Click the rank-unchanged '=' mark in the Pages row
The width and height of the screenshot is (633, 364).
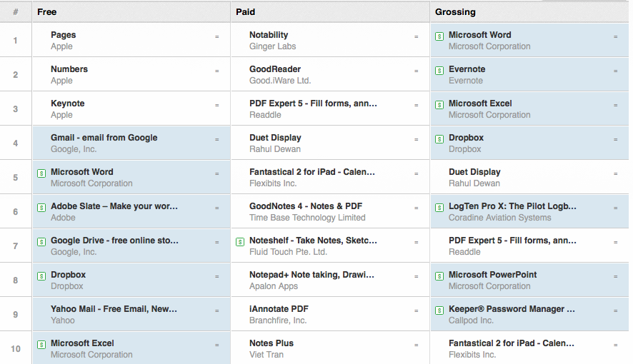coord(216,36)
